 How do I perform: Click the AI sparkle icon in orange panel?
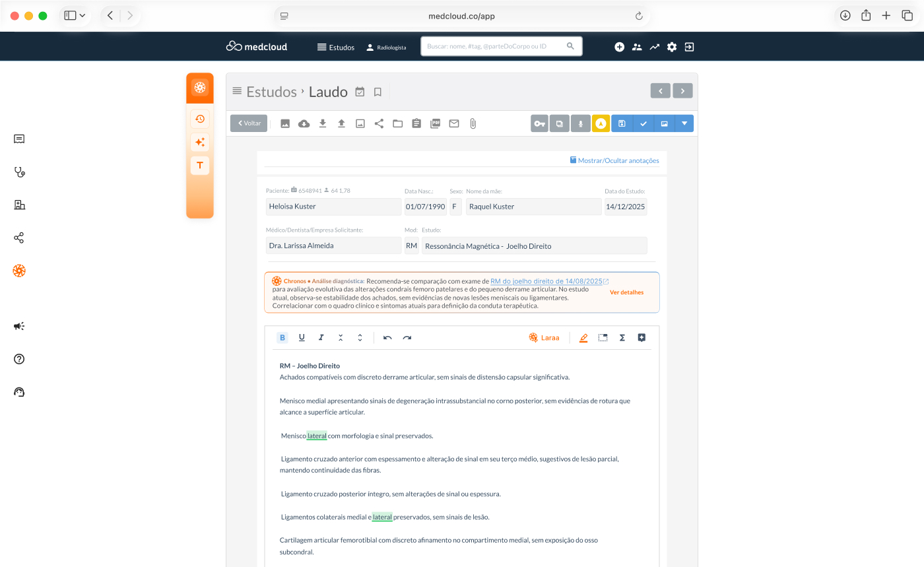200,142
